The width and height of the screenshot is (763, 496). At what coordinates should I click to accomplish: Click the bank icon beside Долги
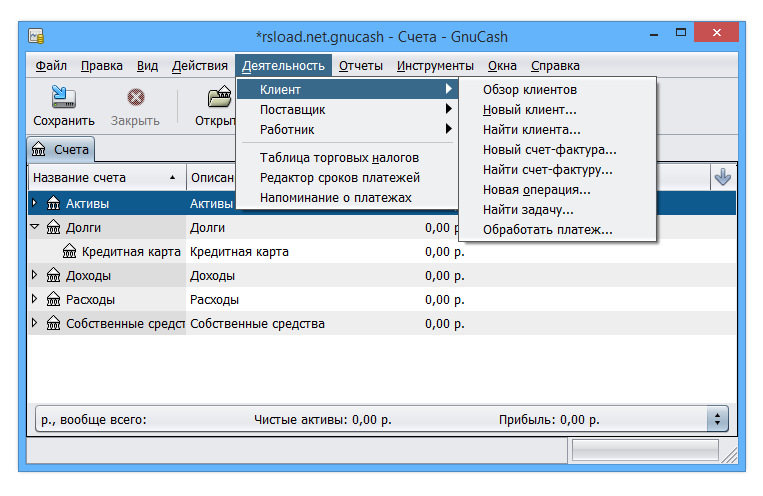pyautogui.click(x=54, y=227)
